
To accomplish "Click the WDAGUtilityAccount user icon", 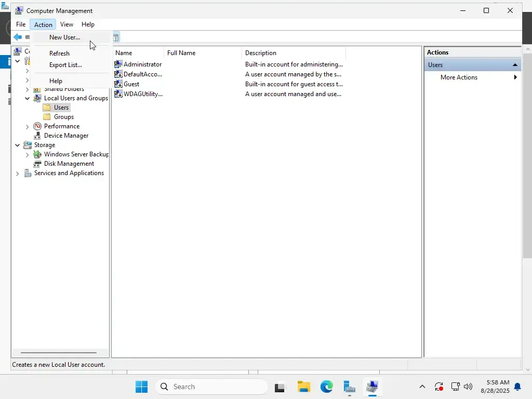I will point(118,94).
